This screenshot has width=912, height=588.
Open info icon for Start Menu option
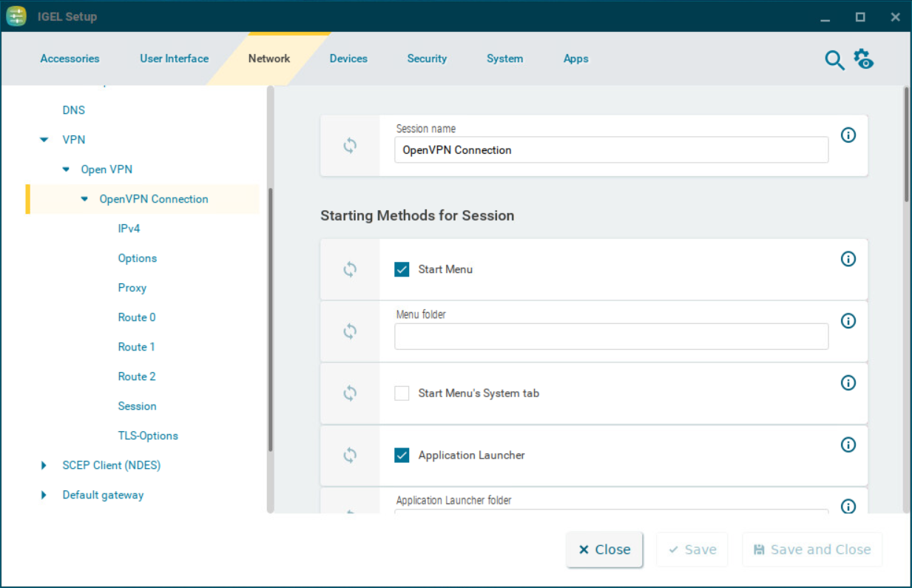(x=848, y=259)
